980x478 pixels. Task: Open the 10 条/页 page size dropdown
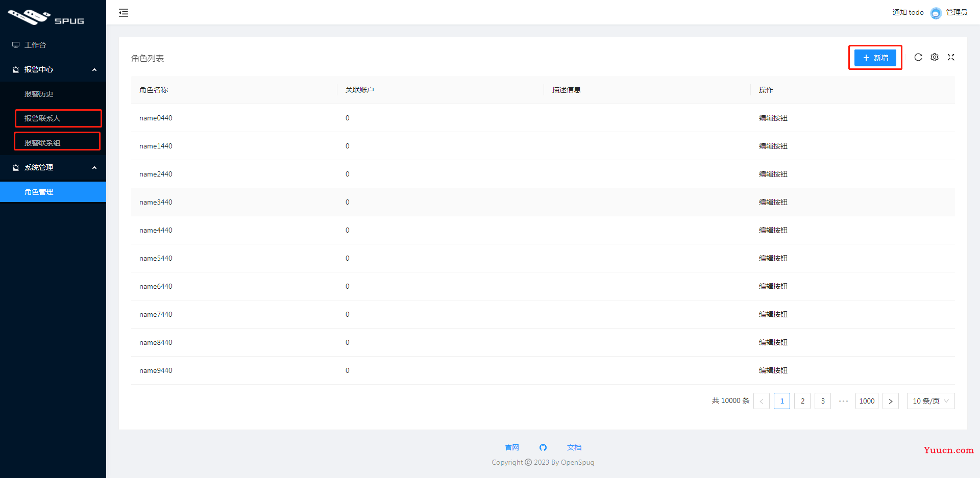pyautogui.click(x=930, y=401)
